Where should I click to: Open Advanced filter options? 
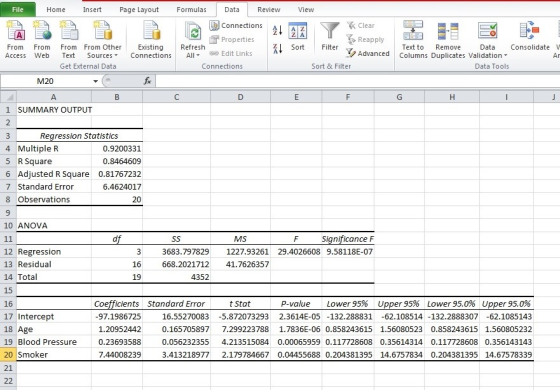point(368,53)
